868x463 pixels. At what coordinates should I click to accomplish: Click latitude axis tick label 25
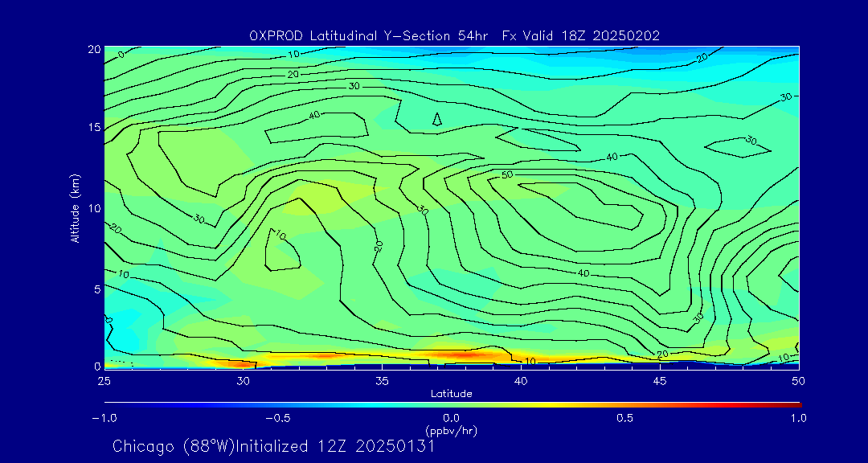pyautogui.click(x=104, y=381)
